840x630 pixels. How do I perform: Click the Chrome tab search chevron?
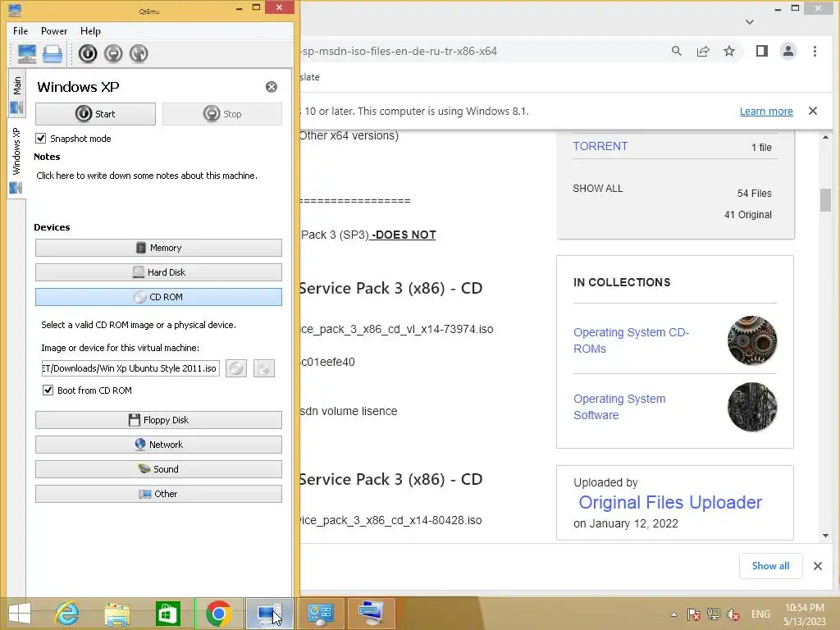click(750, 22)
